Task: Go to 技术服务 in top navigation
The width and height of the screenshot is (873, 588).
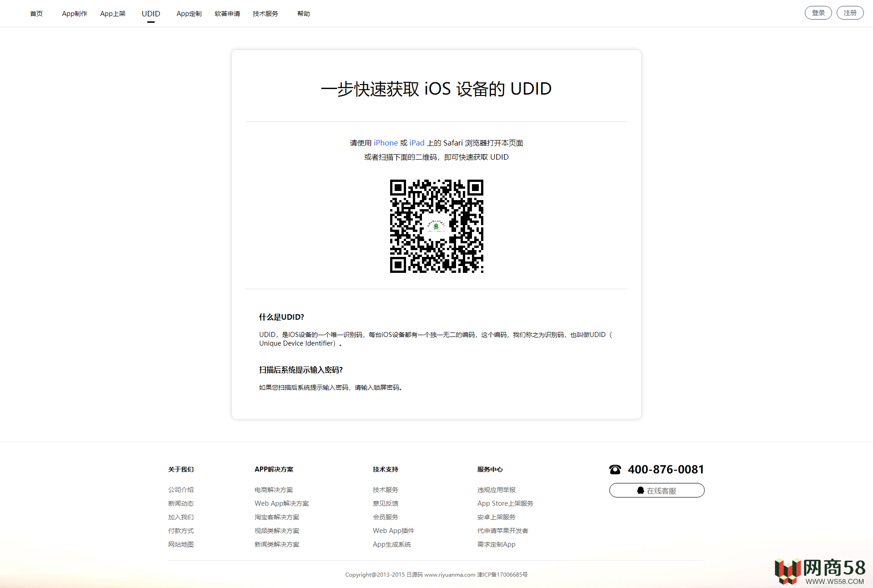Action: click(x=266, y=14)
